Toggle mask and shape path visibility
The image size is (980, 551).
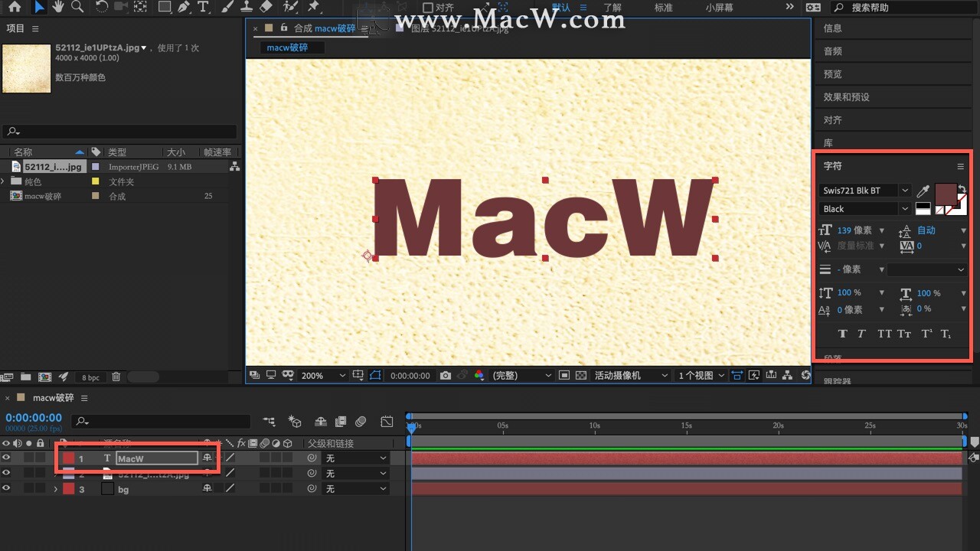(x=375, y=376)
